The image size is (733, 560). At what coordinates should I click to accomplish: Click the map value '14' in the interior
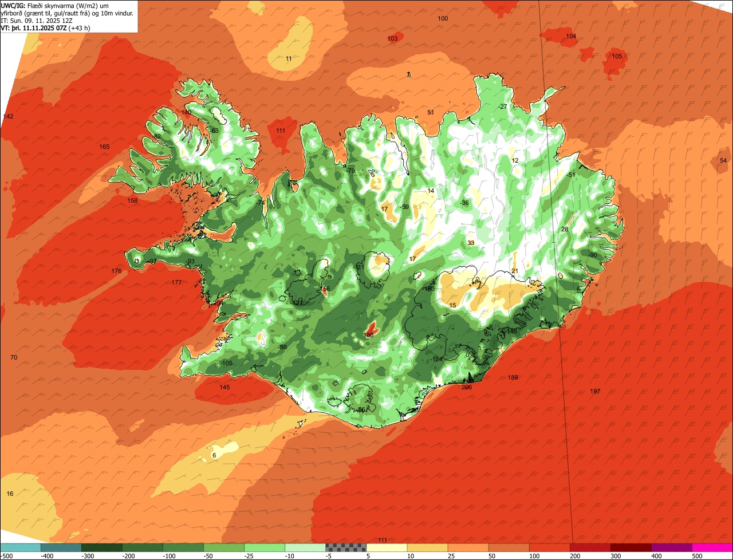click(x=431, y=191)
